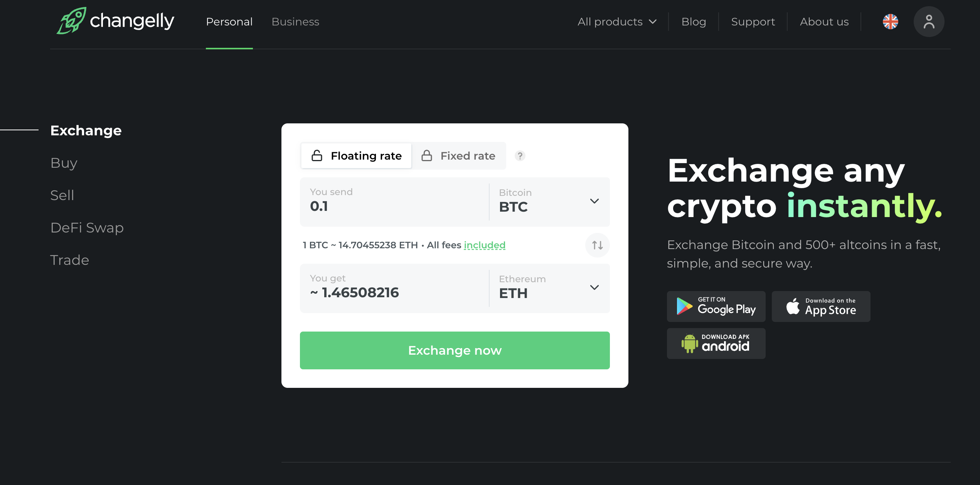This screenshot has width=980, height=485.
Task: Open the fees included link
Action: [x=485, y=245]
